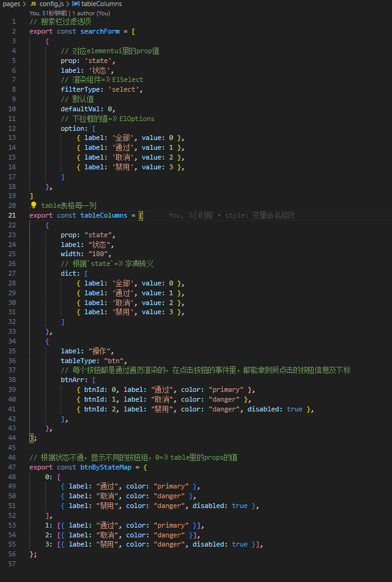The image size is (392, 582).
Task: Click the "180" string value
Action: coord(98,254)
